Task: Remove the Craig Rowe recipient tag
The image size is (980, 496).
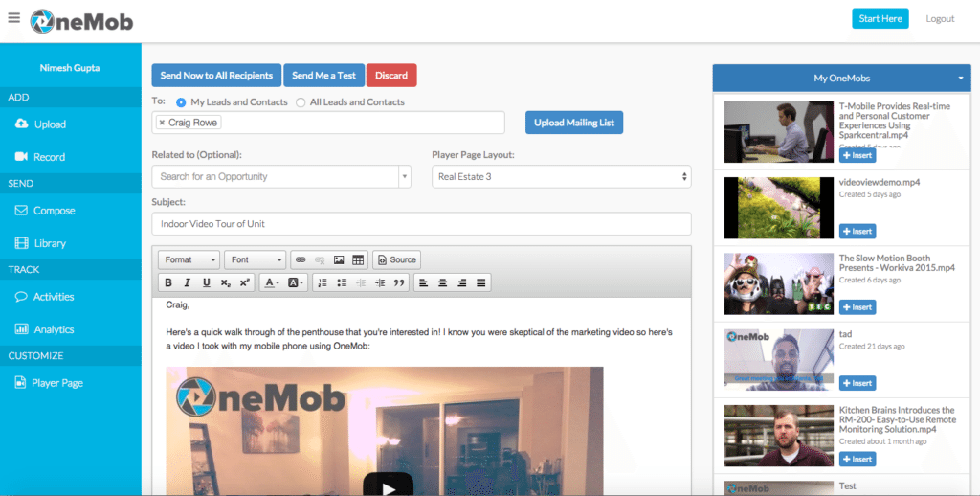Action: (x=162, y=123)
